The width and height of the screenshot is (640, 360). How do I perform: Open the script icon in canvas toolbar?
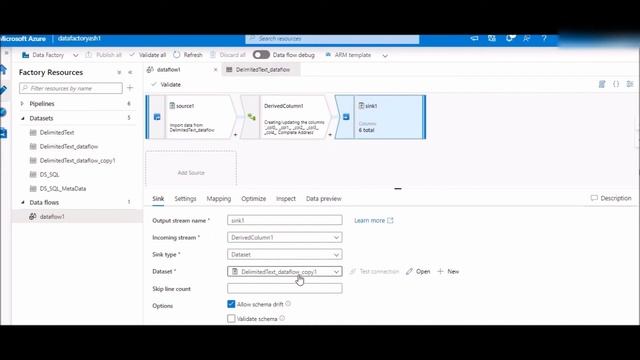click(602, 84)
